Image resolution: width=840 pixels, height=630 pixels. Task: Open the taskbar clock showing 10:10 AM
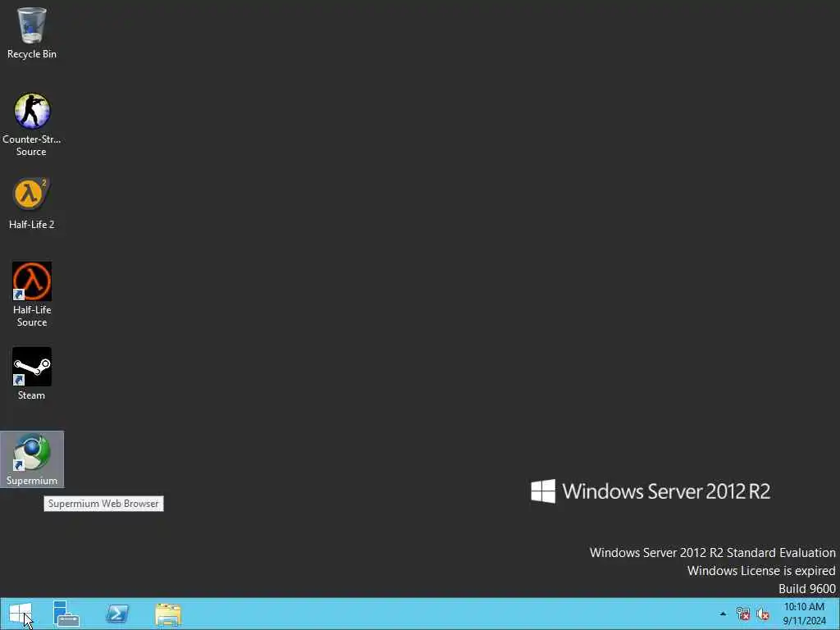pyautogui.click(x=804, y=614)
